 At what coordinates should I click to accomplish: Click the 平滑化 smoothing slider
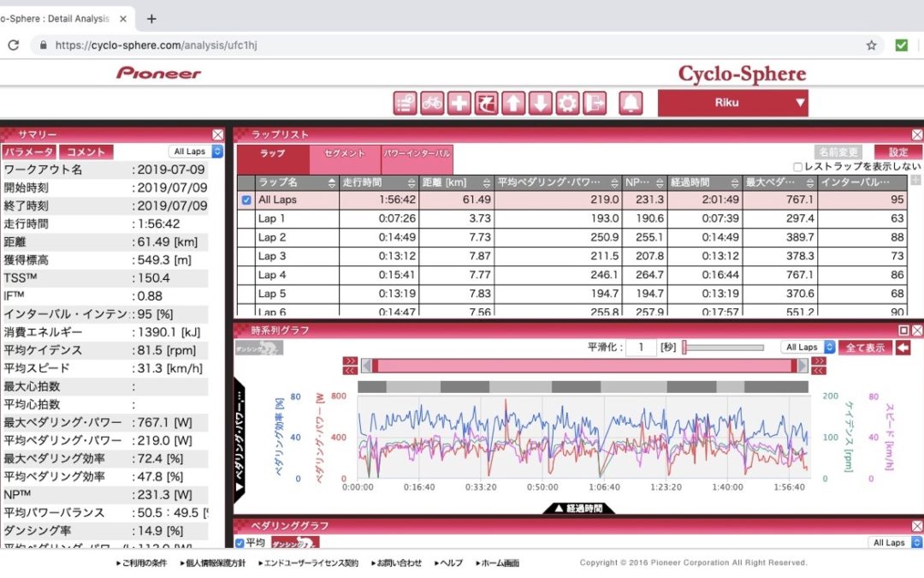tap(723, 348)
